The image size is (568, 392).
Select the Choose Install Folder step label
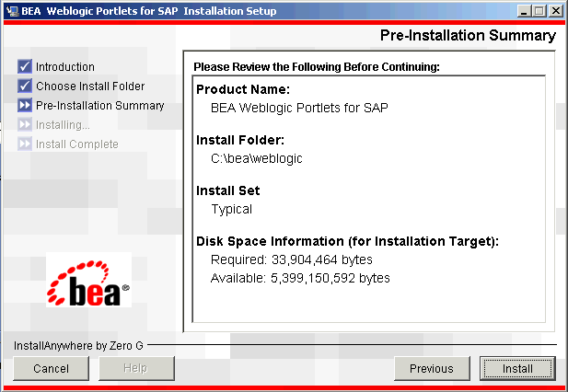pos(90,86)
